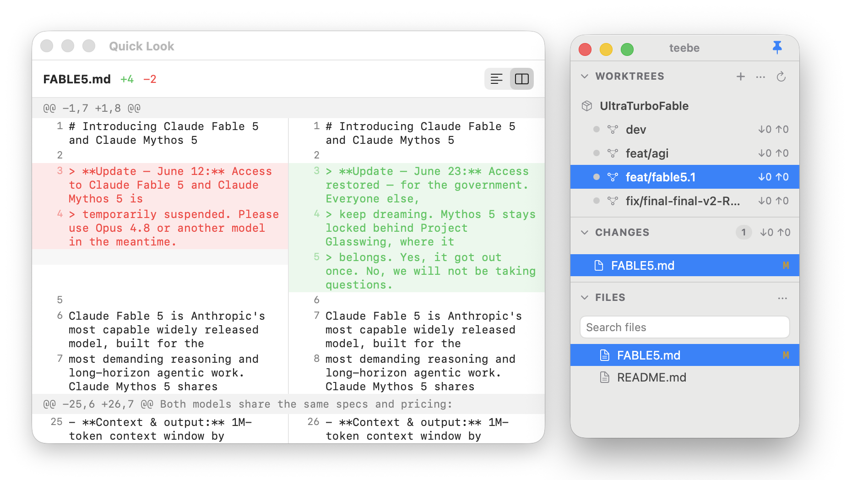The width and height of the screenshot is (868, 480).
Task: Switch to side-by-side diff view
Action: [521, 79]
